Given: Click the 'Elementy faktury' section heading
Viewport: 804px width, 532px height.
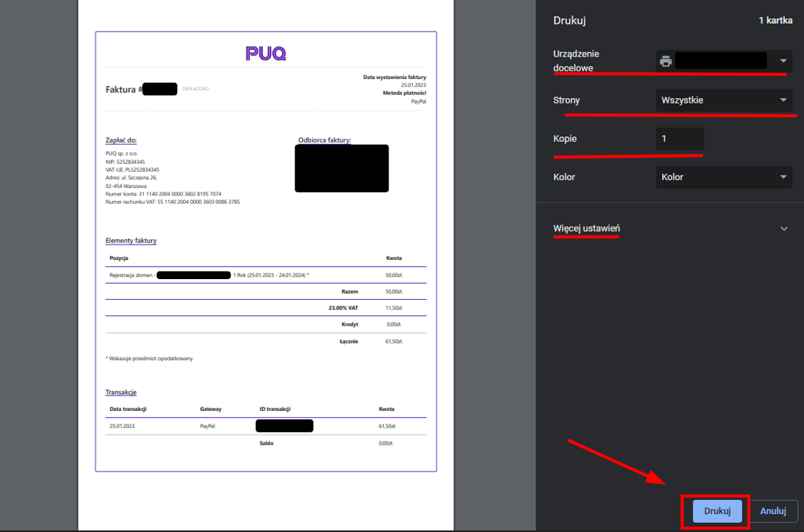Looking at the screenshot, I should [x=131, y=241].
